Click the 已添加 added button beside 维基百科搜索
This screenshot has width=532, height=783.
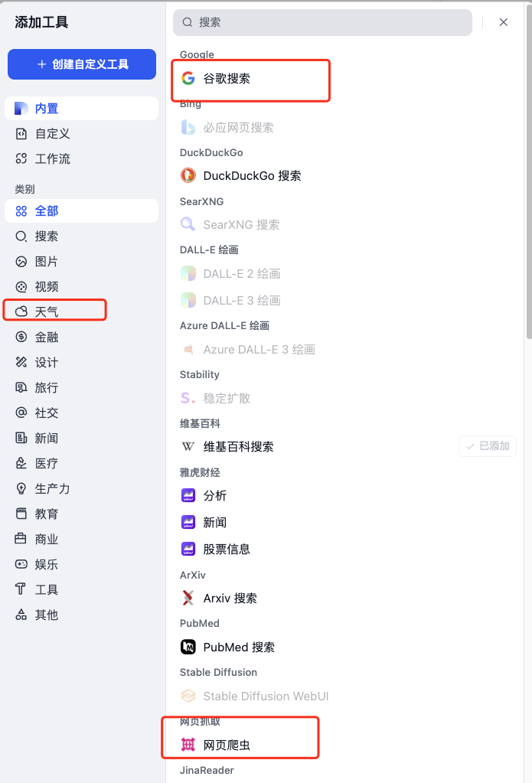tap(487, 446)
